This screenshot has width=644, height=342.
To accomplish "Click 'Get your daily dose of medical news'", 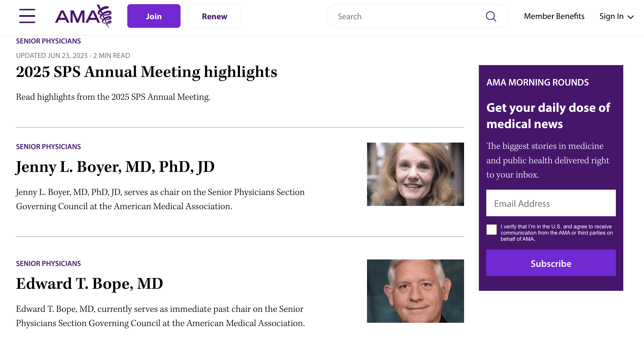I will point(548,116).
